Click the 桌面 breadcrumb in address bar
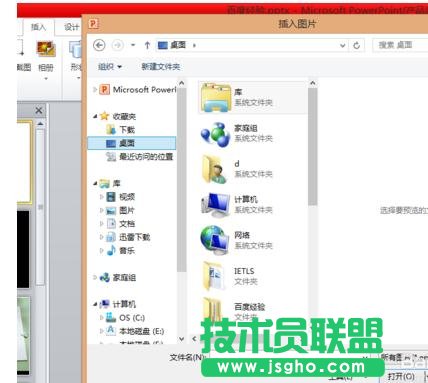 pyautogui.click(x=178, y=45)
